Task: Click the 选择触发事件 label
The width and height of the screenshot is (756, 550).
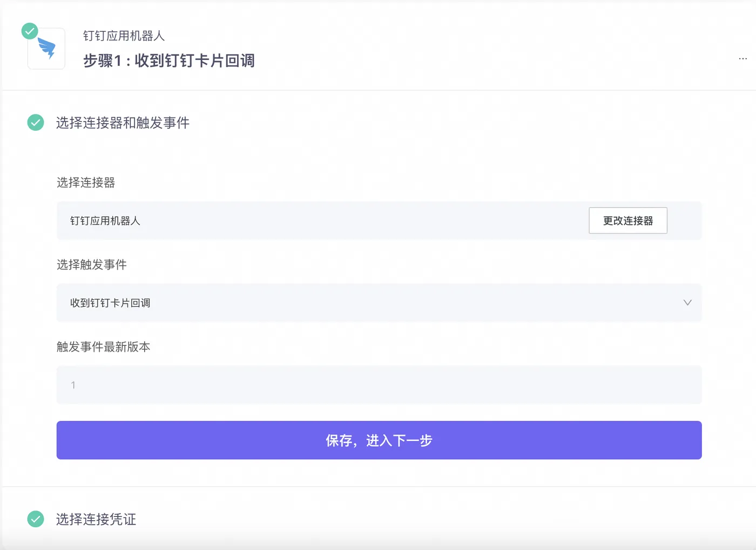Action: [x=92, y=265]
